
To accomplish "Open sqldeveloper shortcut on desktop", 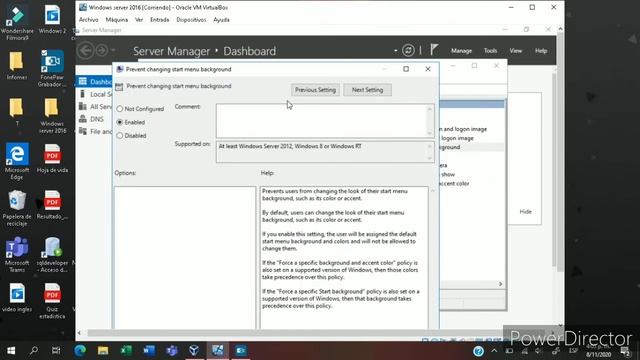I will tap(52, 255).
